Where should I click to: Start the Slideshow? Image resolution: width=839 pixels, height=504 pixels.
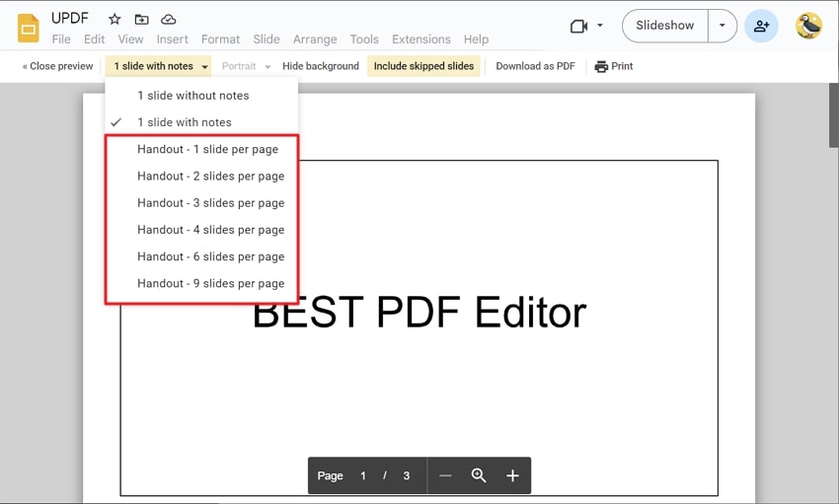[x=664, y=26]
